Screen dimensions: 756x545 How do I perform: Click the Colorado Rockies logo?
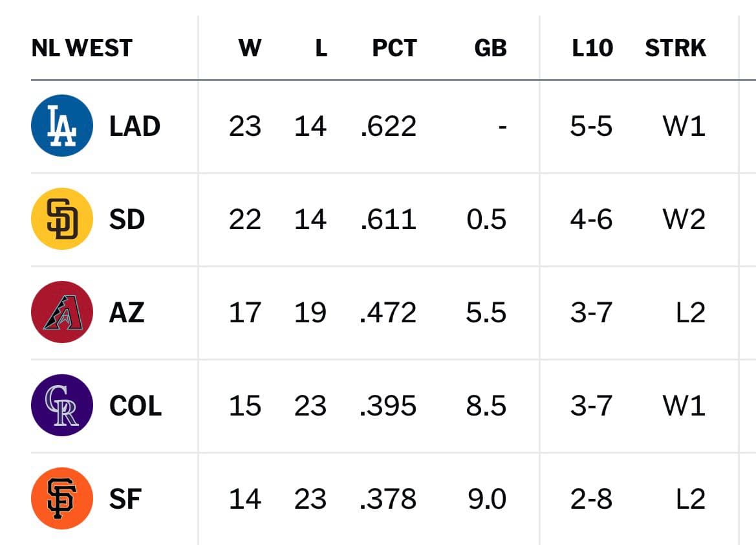tap(61, 405)
